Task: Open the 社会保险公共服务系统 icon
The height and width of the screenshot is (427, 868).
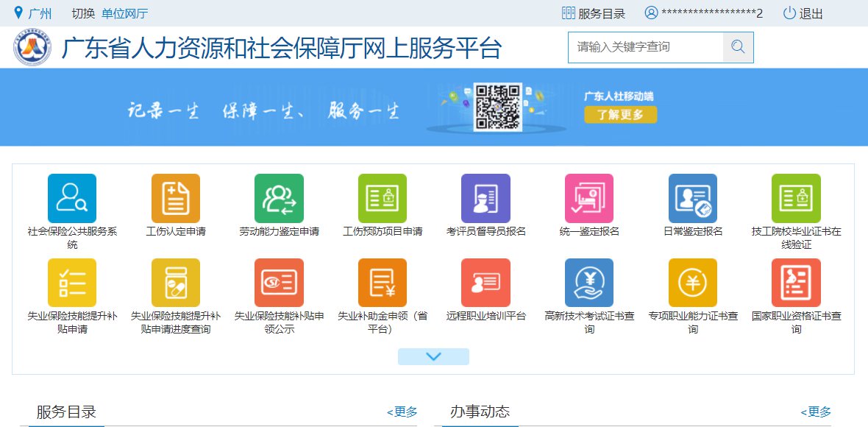Action: coord(72,198)
